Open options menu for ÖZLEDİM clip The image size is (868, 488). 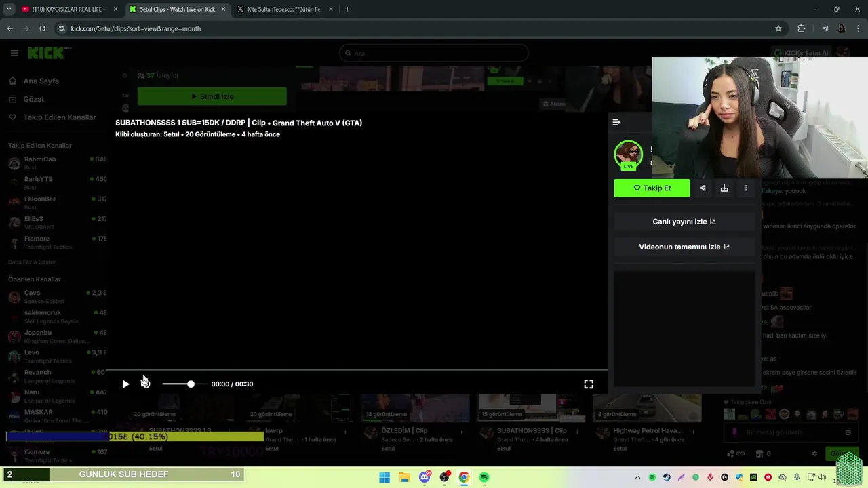pyautogui.click(x=461, y=431)
